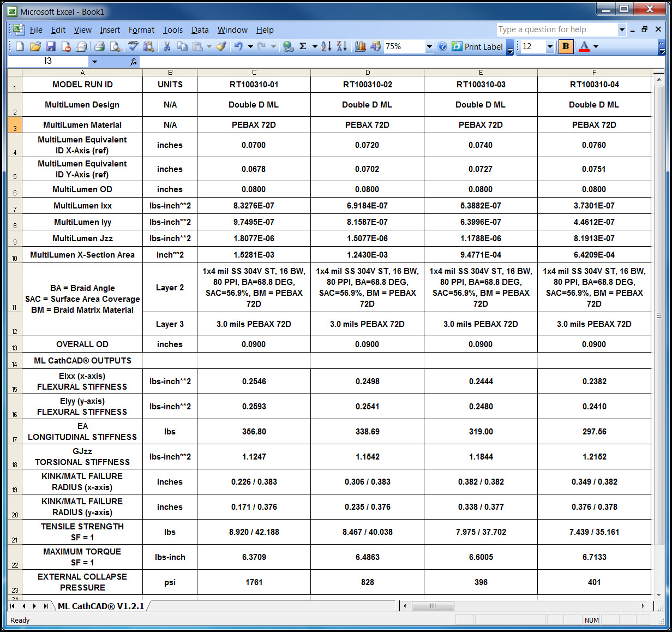Viewport: 672px width, 632px height.
Task: Toggle Bold formatting button
Action: tap(566, 47)
